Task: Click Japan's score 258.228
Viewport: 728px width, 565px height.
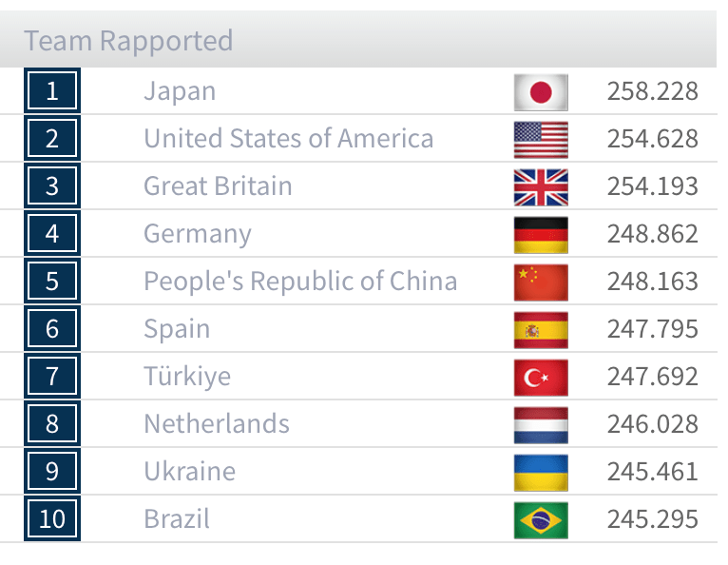Action: tap(652, 91)
